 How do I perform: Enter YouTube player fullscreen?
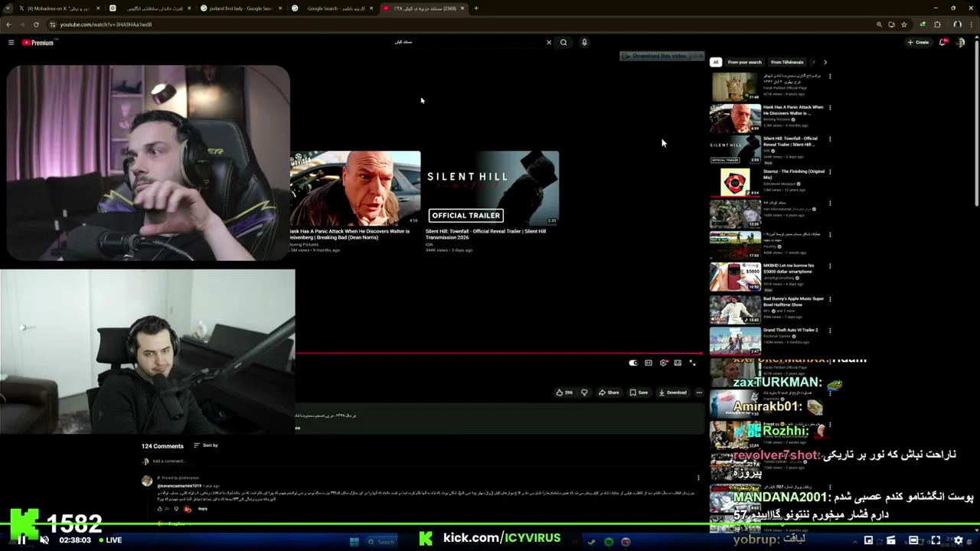pyautogui.click(x=692, y=363)
